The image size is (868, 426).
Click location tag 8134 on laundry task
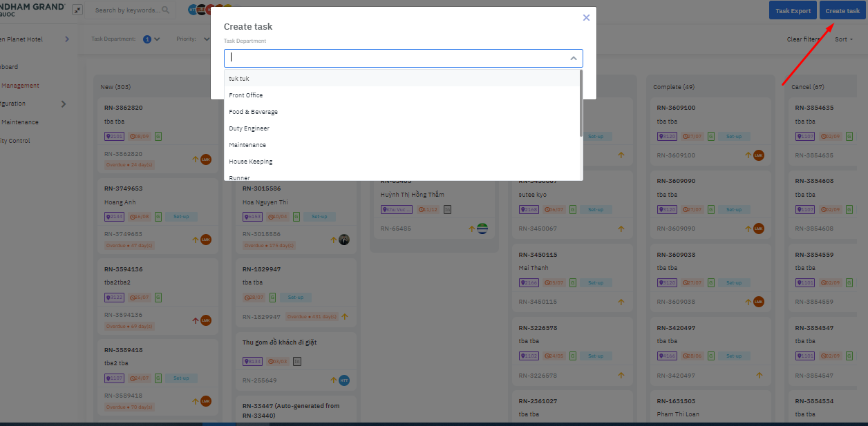coord(252,361)
